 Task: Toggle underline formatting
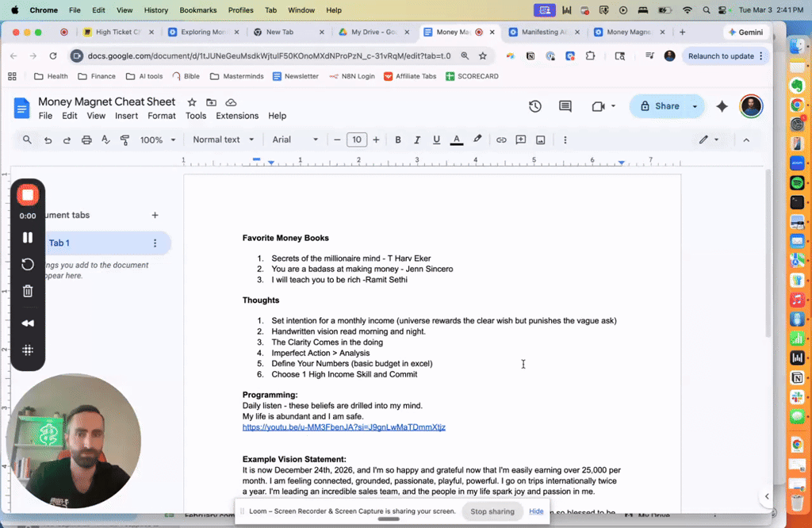[436, 140]
